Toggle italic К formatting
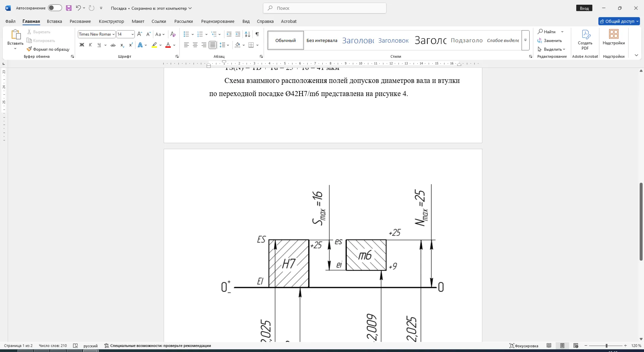Screen dimensions: 644x352 pos(91,45)
